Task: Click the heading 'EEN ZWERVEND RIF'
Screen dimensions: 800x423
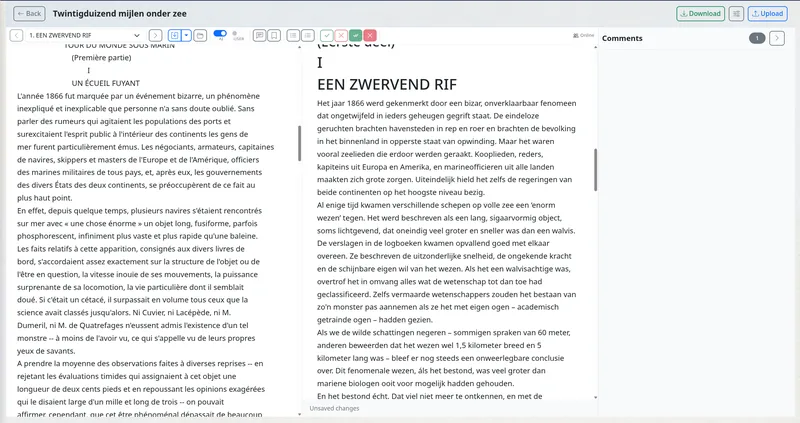Action: (x=387, y=84)
